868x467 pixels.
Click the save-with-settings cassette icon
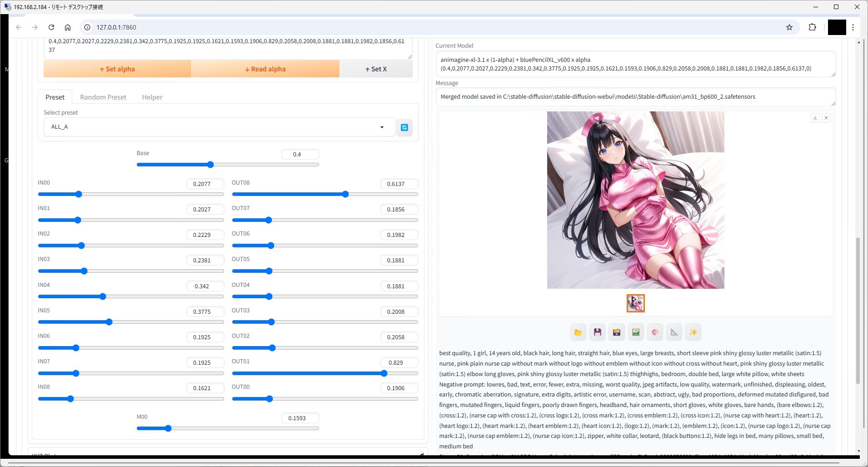(x=616, y=332)
